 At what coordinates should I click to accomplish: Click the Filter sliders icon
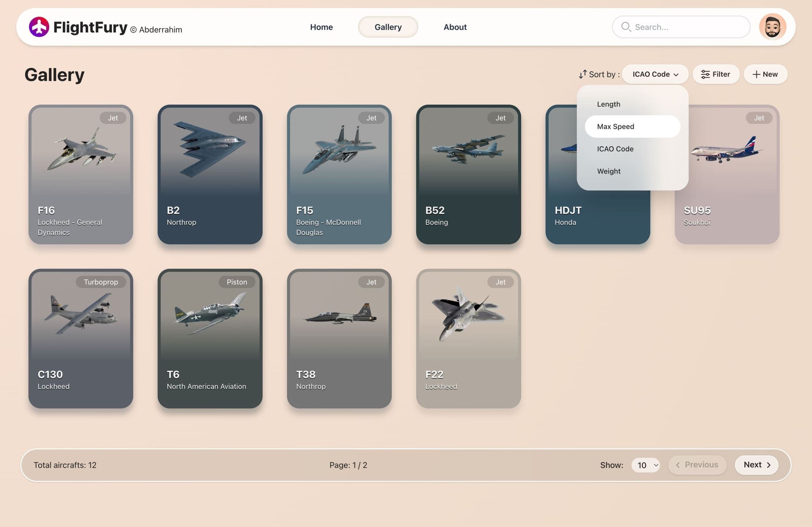tap(705, 74)
